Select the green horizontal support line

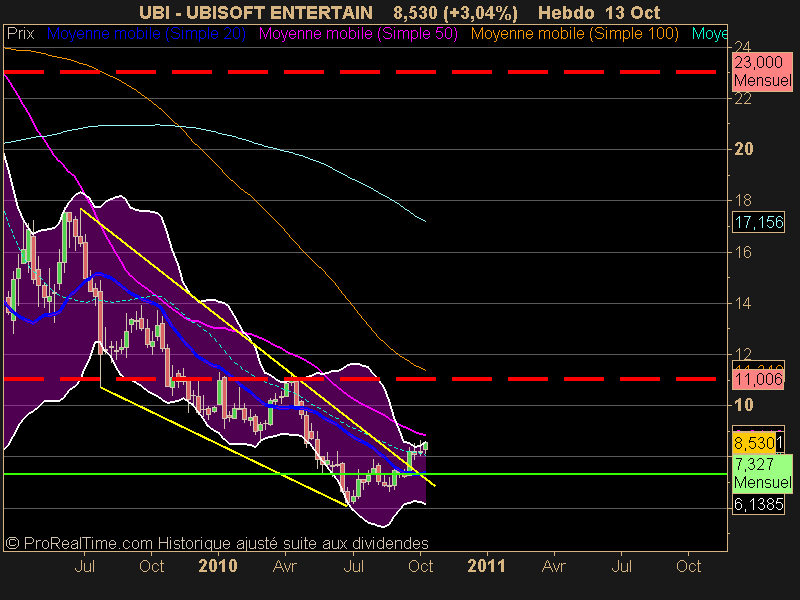pos(365,474)
